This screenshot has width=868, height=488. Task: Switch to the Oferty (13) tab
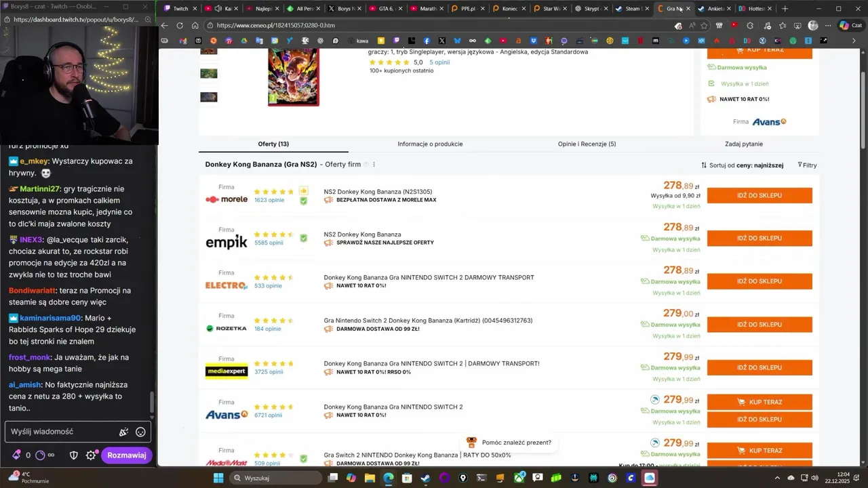coord(273,144)
